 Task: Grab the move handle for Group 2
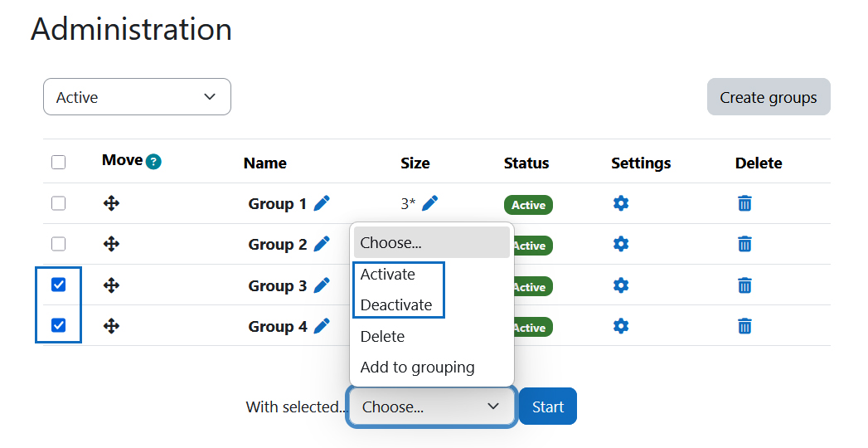(x=111, y=244)
